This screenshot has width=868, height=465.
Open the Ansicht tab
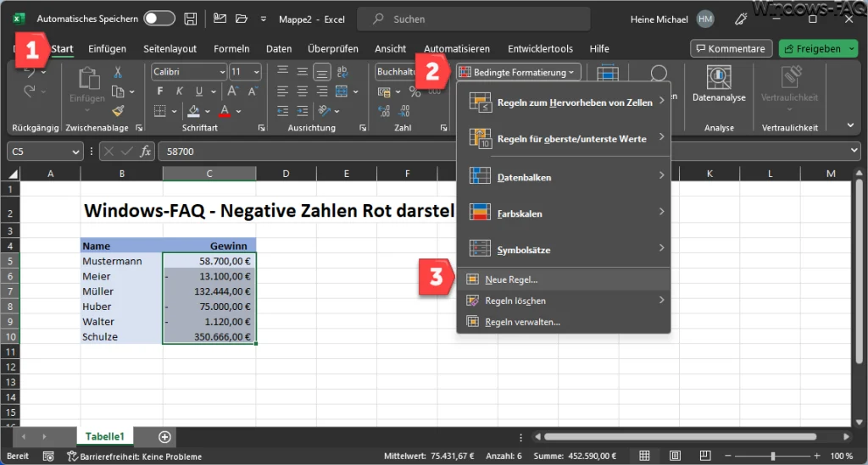point(390,48)
